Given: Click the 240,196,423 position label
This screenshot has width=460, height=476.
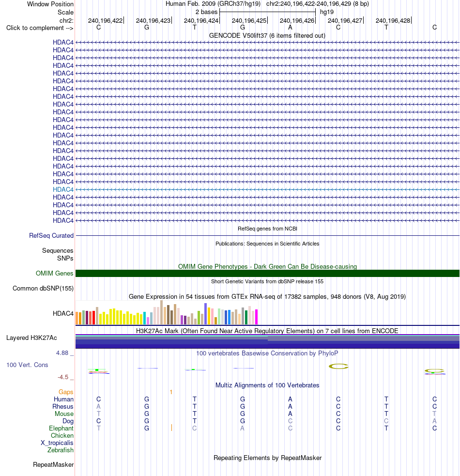Looking at the screenshot, I should pos(153,21).
